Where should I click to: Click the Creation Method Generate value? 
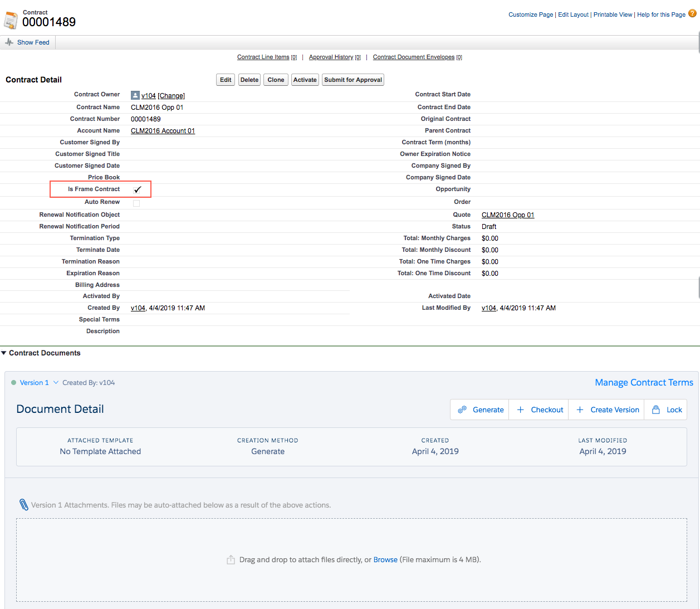(268, 451)
